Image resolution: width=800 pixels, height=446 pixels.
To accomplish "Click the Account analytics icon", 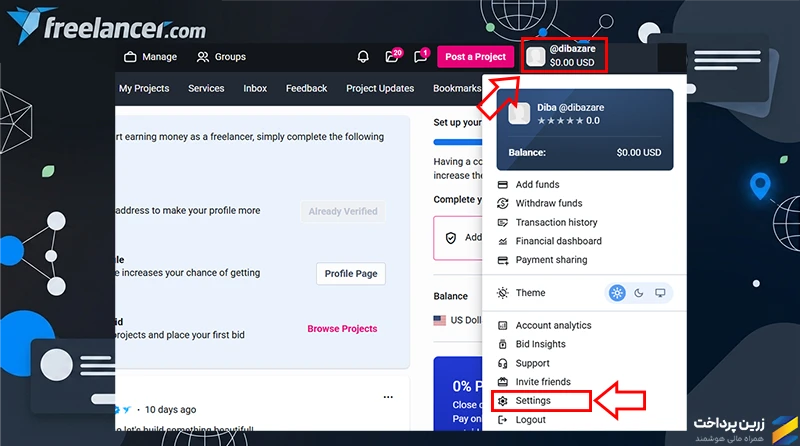I will coord(503,326).
